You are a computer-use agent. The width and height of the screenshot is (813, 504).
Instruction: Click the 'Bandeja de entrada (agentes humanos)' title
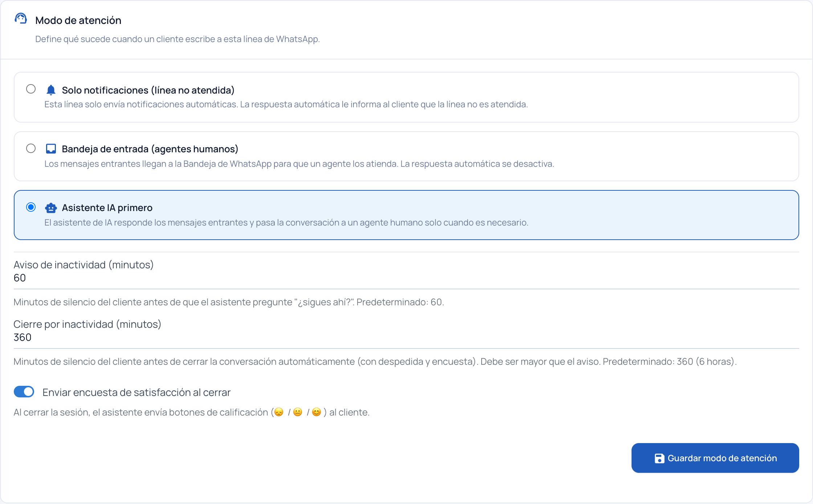150,149
